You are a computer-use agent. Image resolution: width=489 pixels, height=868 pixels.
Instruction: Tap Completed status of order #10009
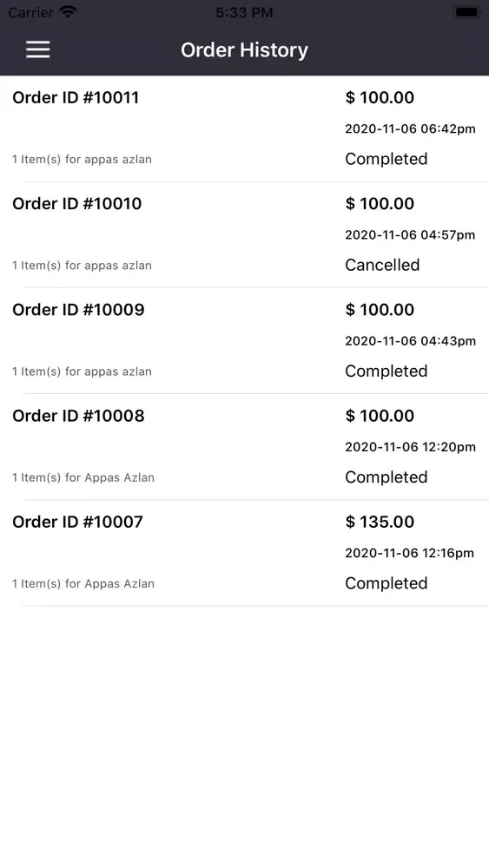tap(386, 371)
